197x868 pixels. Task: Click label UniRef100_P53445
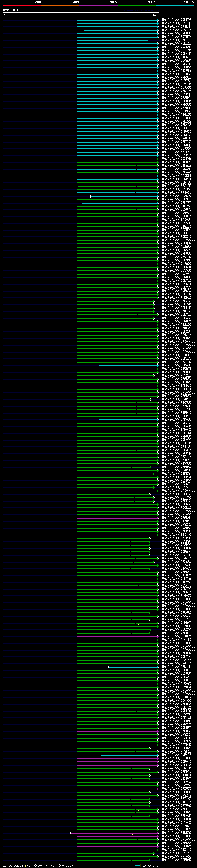click(177, 586)
